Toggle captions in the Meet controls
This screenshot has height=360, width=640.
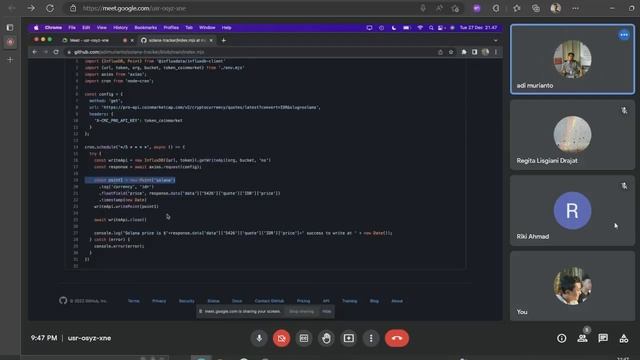click(x=304, y=338)
